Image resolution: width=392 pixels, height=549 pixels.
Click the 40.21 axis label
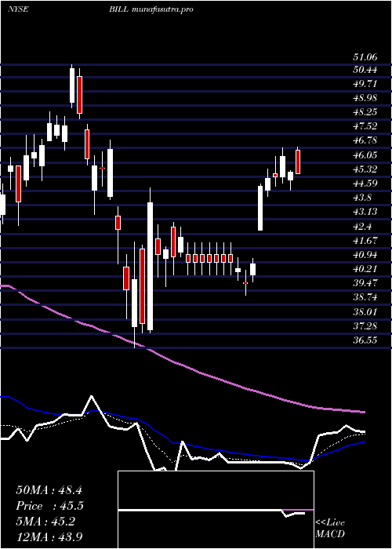[x=365, y=269]
